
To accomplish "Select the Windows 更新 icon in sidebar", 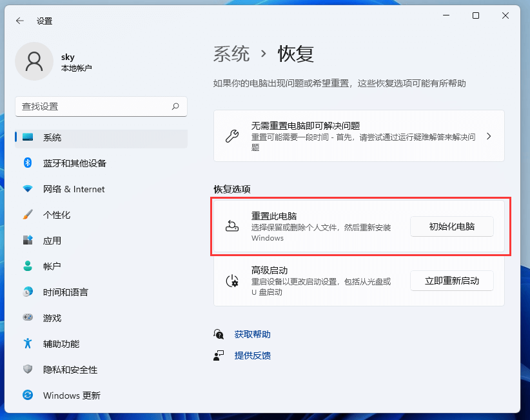I will tap(27, 395).
